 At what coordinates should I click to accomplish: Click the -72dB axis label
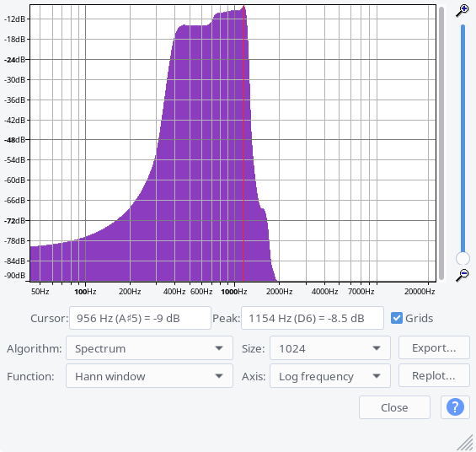coord(14,221)
